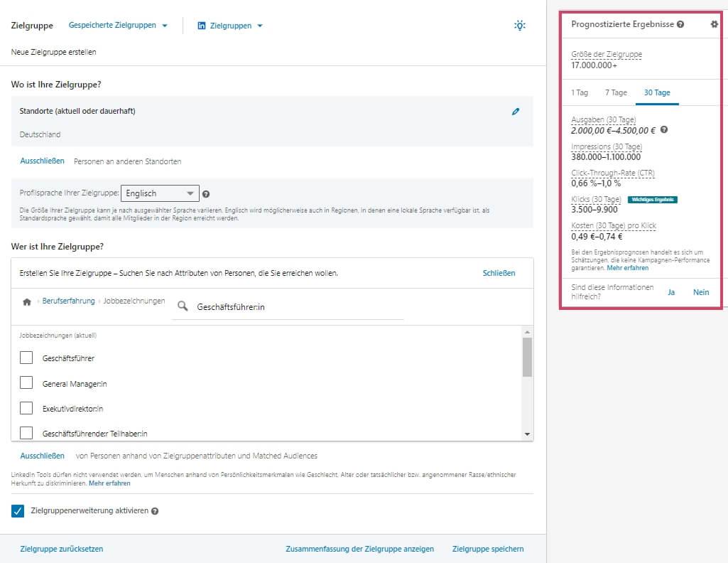Open the Profilsprache dropdown showing Englisch
728x563 pixels.
160,193
